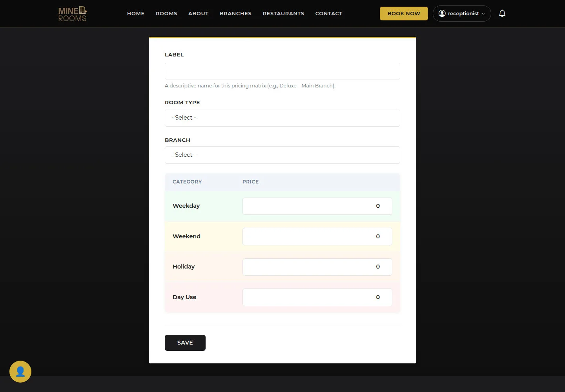The height and width of the screenshot is (392, 565).
Task: Select the Weekday row label
Action: [186, 206]
